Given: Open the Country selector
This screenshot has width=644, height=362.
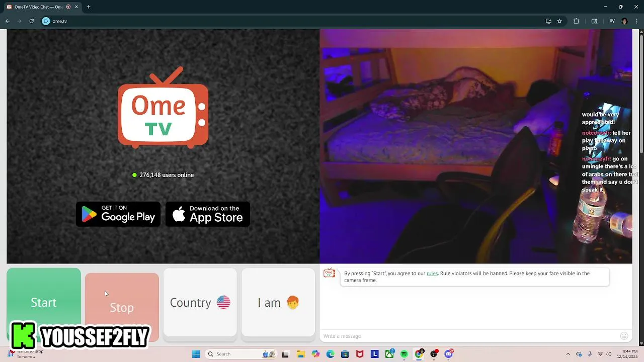Looking at the screenshot, I should [x=200, y=302].
